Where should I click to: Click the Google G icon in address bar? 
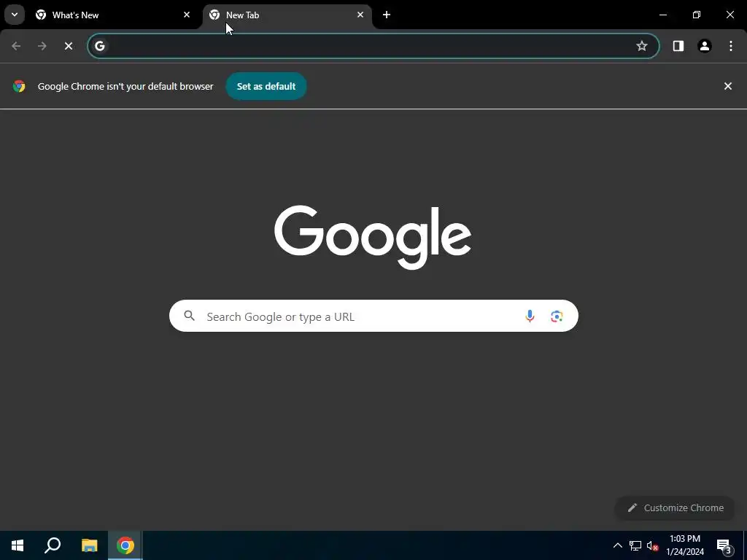tap(99, 46)
